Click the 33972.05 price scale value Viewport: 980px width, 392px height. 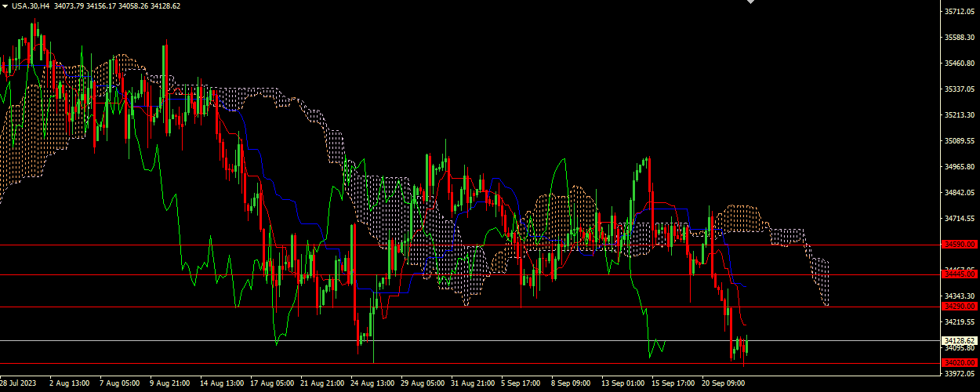coord(959,374)
